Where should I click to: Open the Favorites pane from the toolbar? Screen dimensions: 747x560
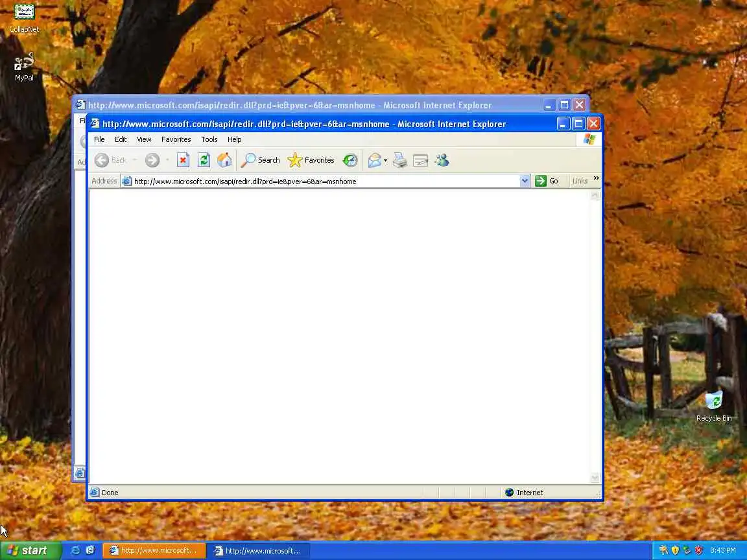pos(311,160)
